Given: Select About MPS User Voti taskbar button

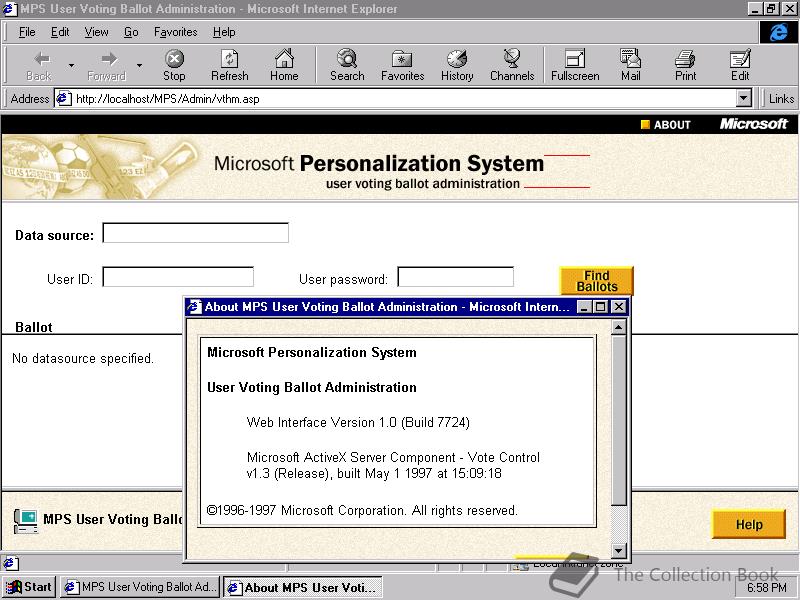Looking at the screenshot, I should pos(303,587).
